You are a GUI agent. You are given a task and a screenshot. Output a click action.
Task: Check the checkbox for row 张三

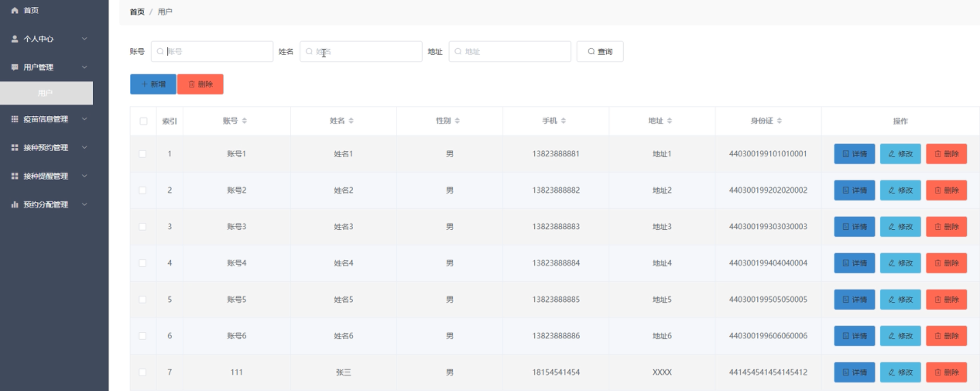[142, 372]
